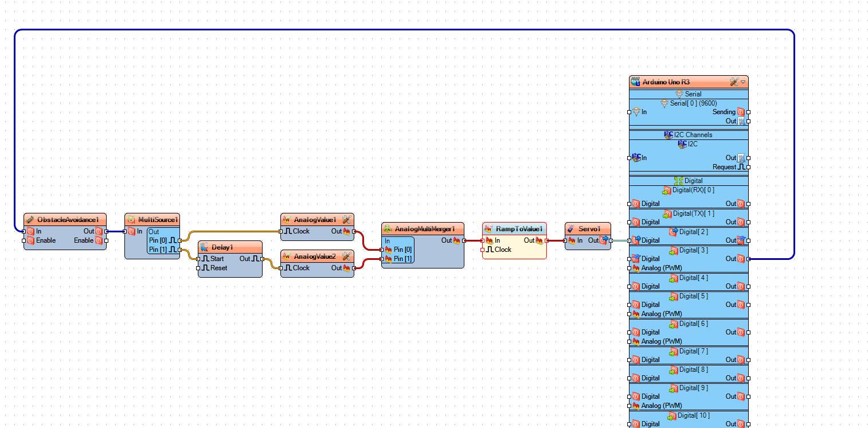
Task: Click the Servo1 component icon
Action: [571, 229]
